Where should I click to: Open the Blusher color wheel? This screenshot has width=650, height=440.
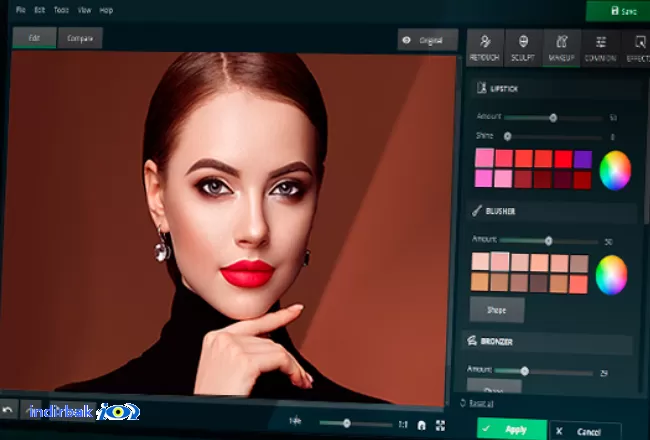click(x=611, y=275)
